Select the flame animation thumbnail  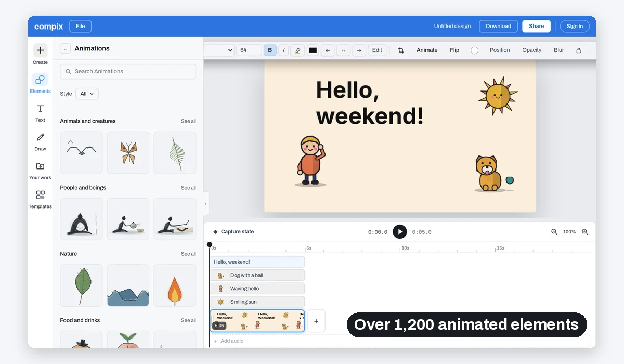click(175, 285)
